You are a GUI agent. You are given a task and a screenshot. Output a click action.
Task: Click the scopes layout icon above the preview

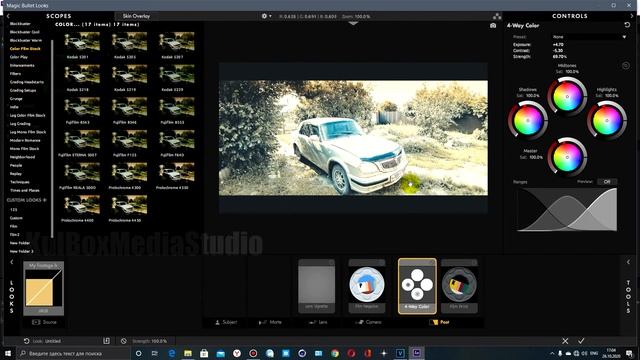point(497,16)
